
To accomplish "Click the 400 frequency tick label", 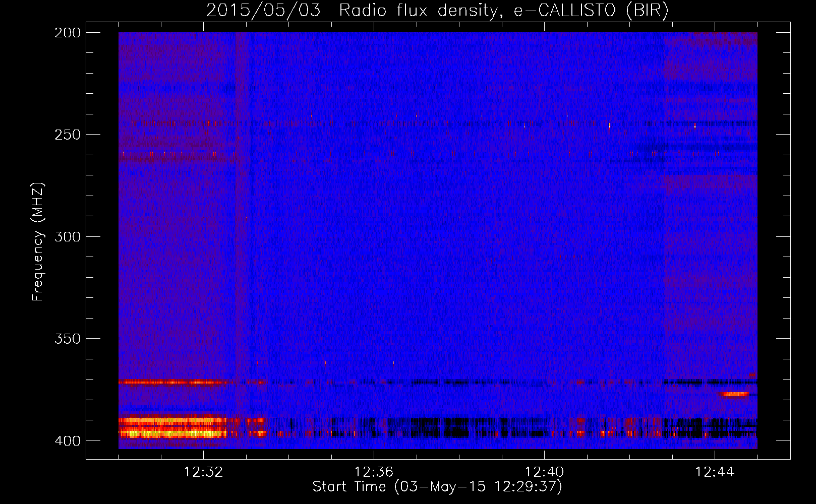I will point(68,441).
